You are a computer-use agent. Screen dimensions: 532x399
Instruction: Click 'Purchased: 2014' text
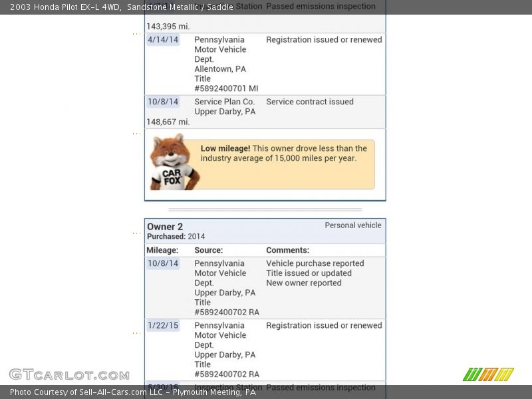[176, 237]
